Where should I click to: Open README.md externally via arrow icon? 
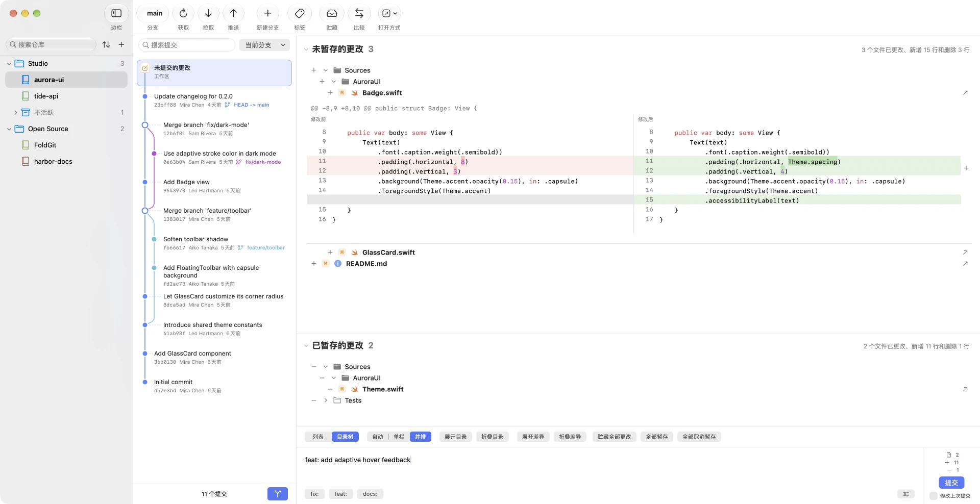[965, 264]
